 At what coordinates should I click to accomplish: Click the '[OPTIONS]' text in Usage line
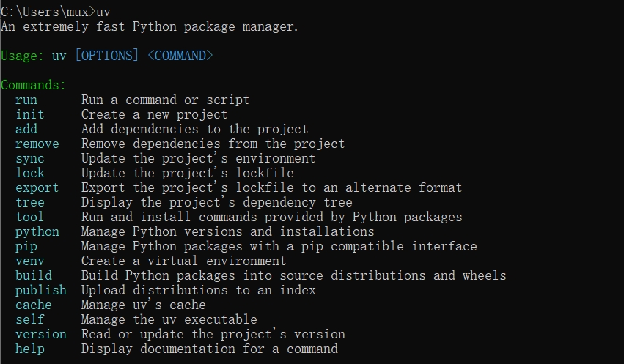click(107, 56)
